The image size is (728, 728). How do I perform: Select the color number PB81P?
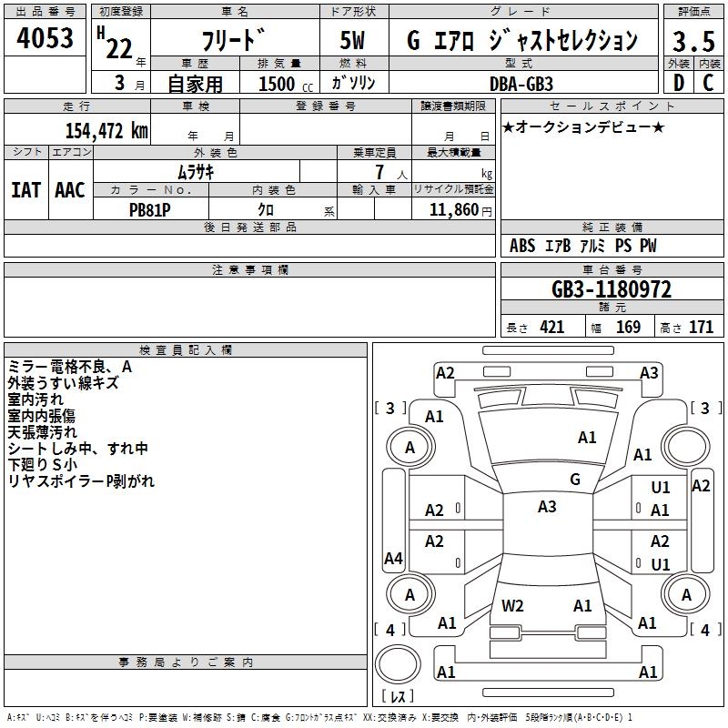click(150, 210)
